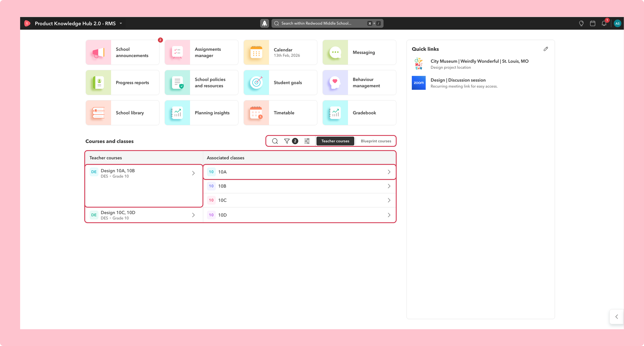The image size is (644, 346).
Task: Collapse the side panel arrow at bottom right
Action: tap(617, 317)
